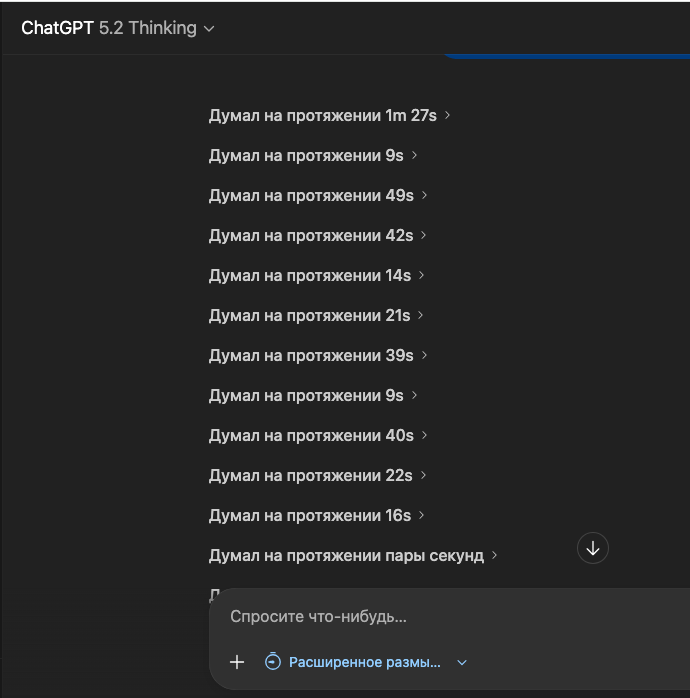The image size is (690, 698).
Task: Click the chevron after пары секунд
Action: [495, 555]
